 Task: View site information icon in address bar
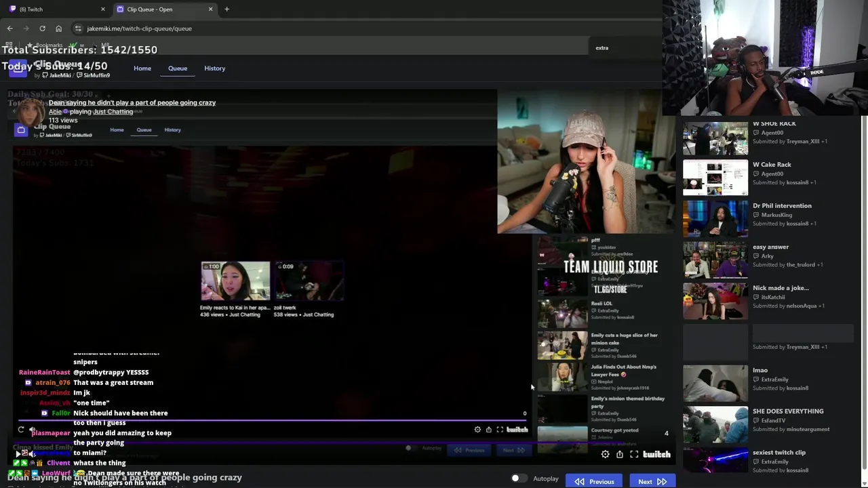click(78, 28)
